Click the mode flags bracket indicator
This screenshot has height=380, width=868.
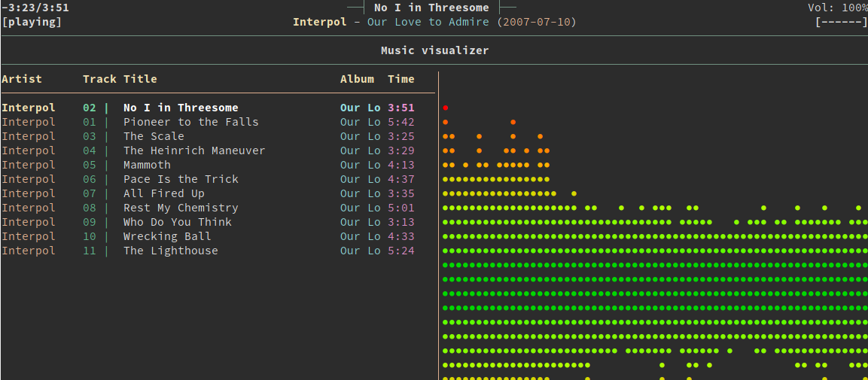click(841, 22)
